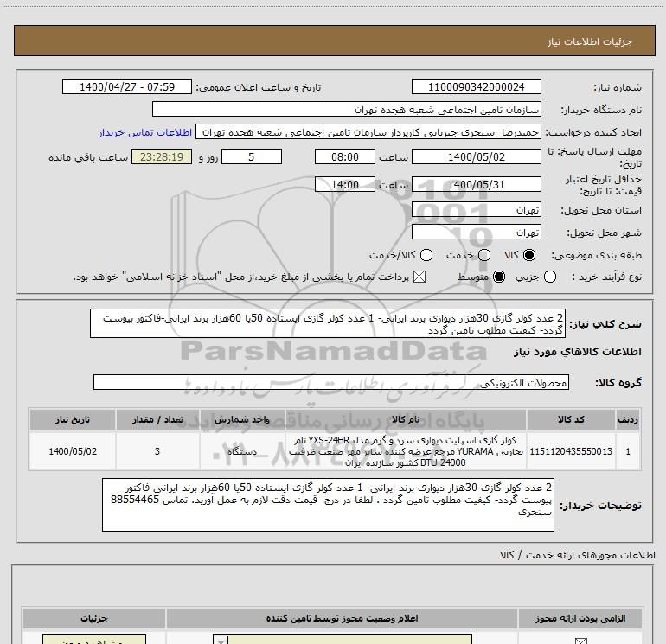Click the اطلاعات مجوزهای ارائه خدمت / کالا heading

(x=578, y=555)
